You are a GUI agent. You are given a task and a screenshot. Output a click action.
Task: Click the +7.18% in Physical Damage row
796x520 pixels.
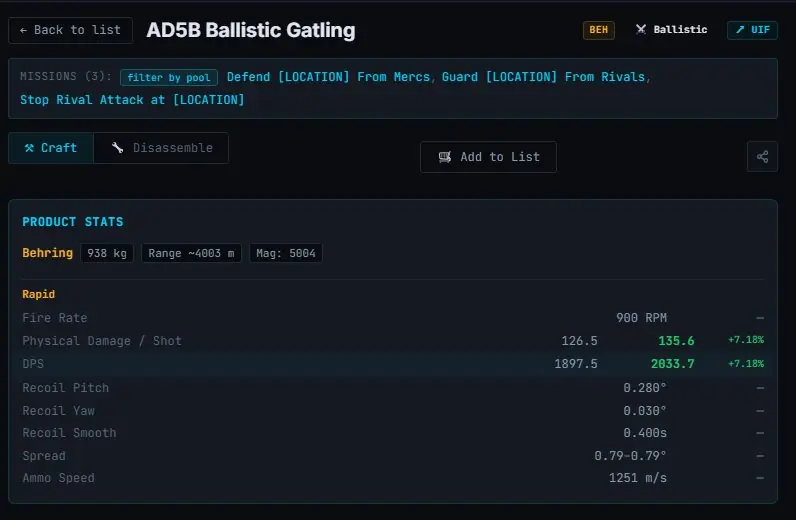click(x=746, y=340)
